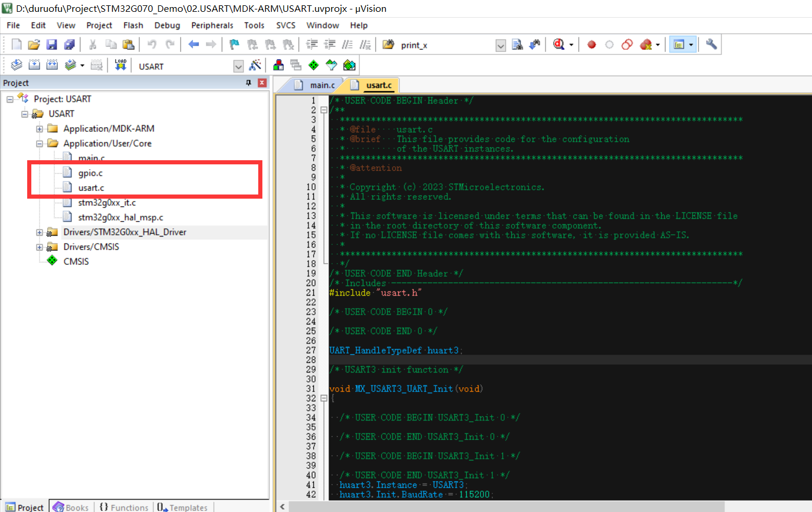Screen dimensions: 812x512
Task: Collapse the Application/User/Core folder
Action: click(40, 143)
